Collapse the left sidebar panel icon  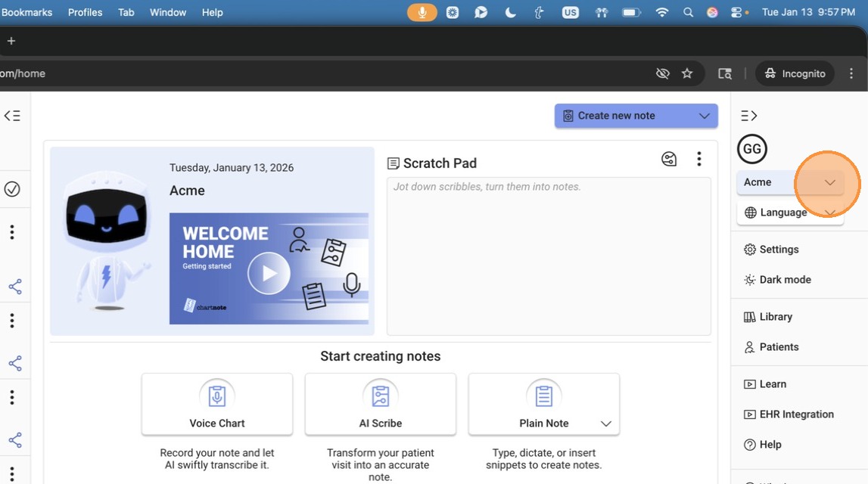pyautogui.click(x=12, y=116)
